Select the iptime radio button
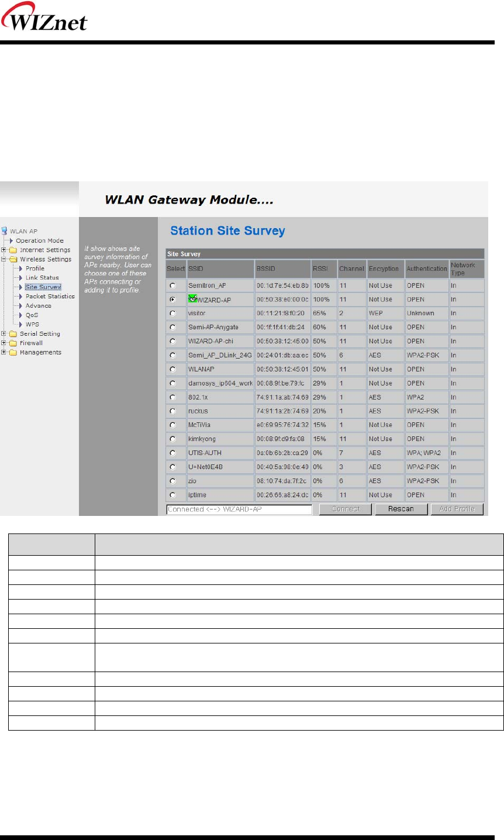Screen dimensions: 504x840 pyautogui.click(x=172, y=495)
